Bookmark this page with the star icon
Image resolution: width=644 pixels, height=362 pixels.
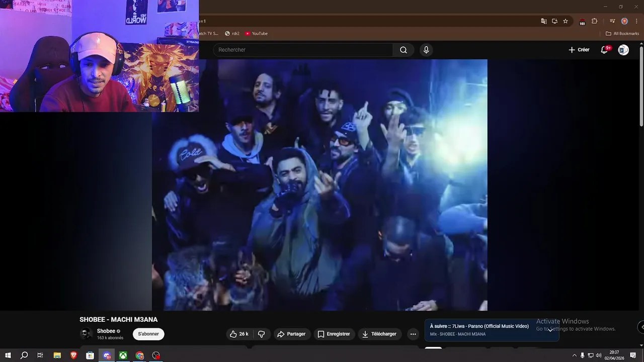click(x=566, y=21)
